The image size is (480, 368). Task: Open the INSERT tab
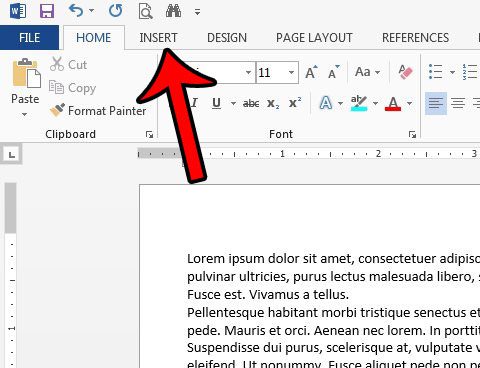tap(158, 37)
